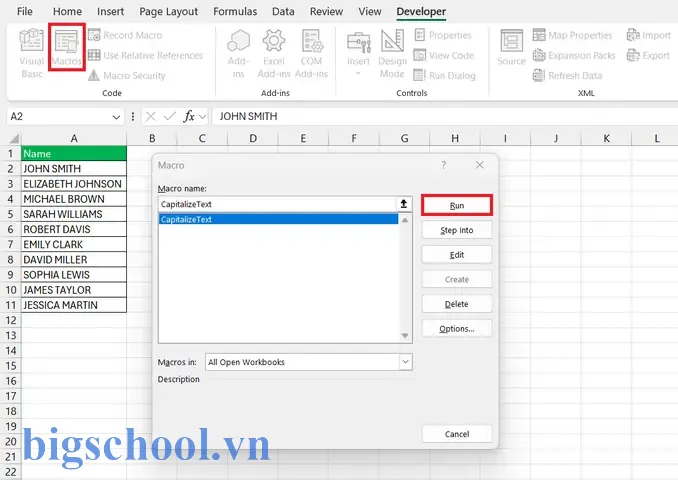
Task: Click macro list scroll up arrow
Action: [405, 220]
